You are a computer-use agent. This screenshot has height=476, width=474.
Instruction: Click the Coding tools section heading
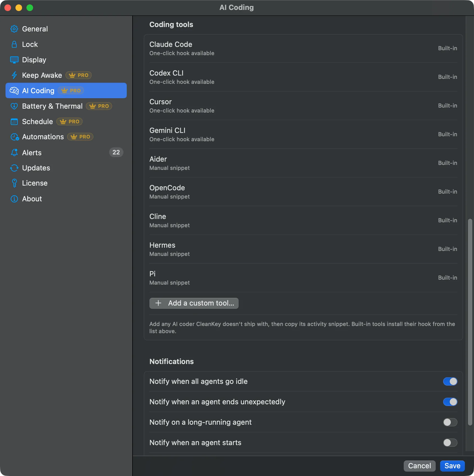(x=171, y=25)
